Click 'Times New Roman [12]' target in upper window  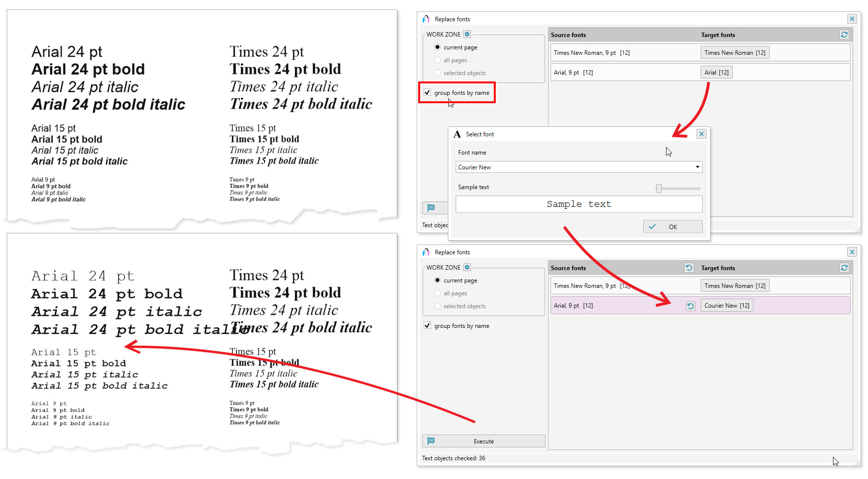735,53
